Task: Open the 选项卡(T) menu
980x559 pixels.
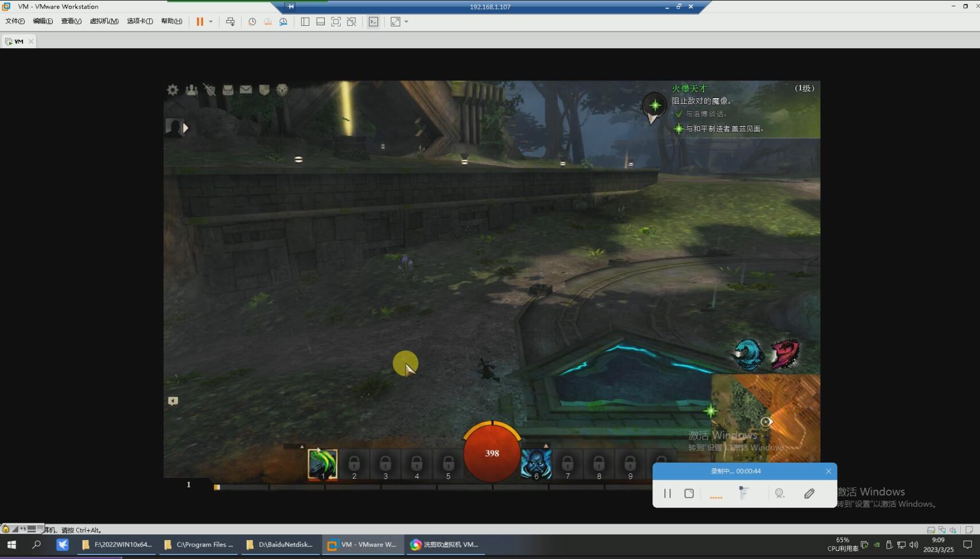Action: [x=139, y=21]
